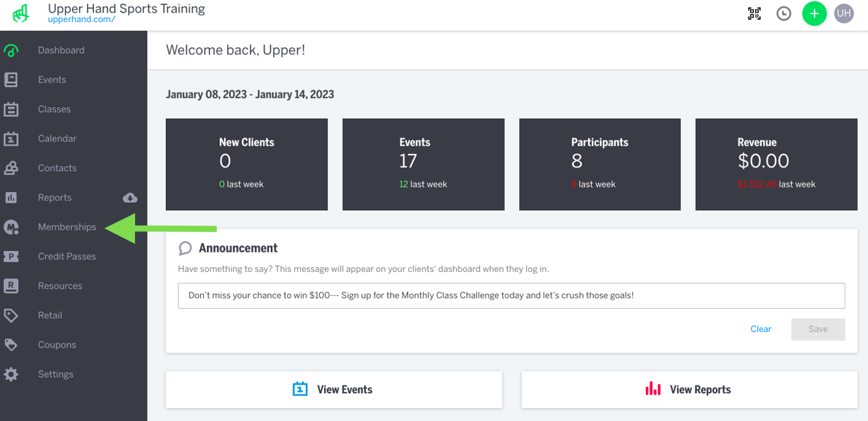Open Memberships in the sidebar
The width and height of the screenshot is (868, 421).
[67, 227]
